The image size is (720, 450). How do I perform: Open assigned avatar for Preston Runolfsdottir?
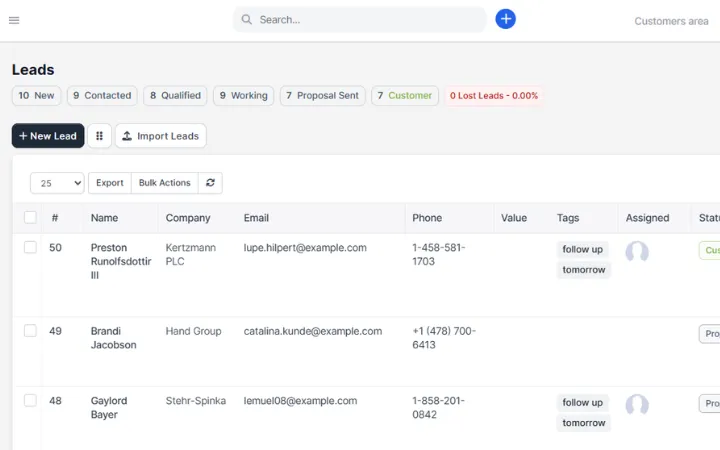637,251
